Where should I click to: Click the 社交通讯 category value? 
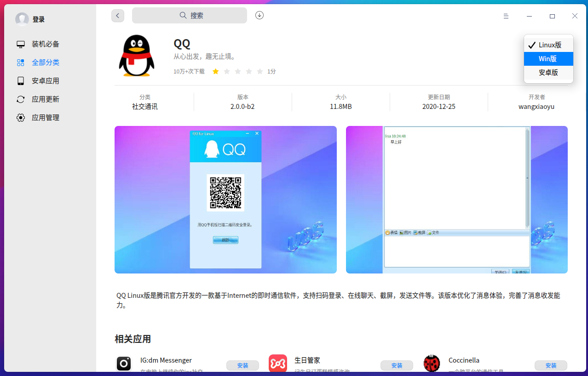[145, 107]
